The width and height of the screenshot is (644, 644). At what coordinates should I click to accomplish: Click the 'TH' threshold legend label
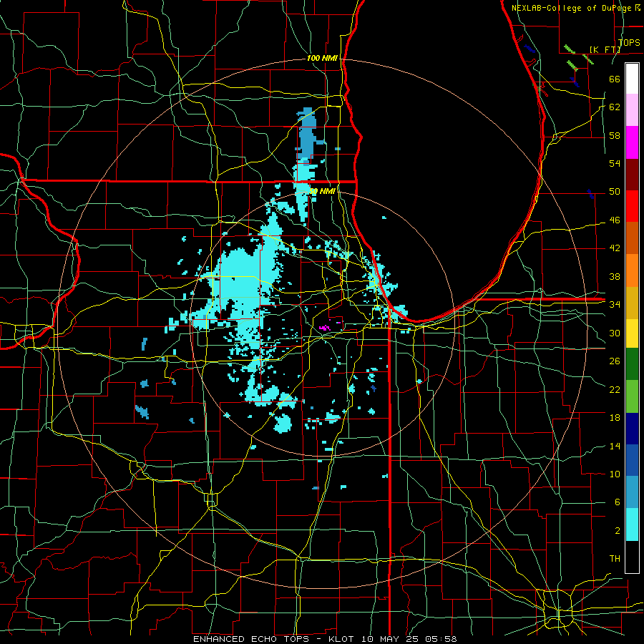click(x=615, y=558)
